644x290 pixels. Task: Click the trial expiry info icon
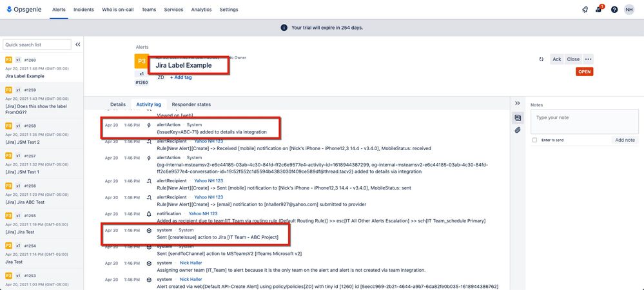[284, 28]
